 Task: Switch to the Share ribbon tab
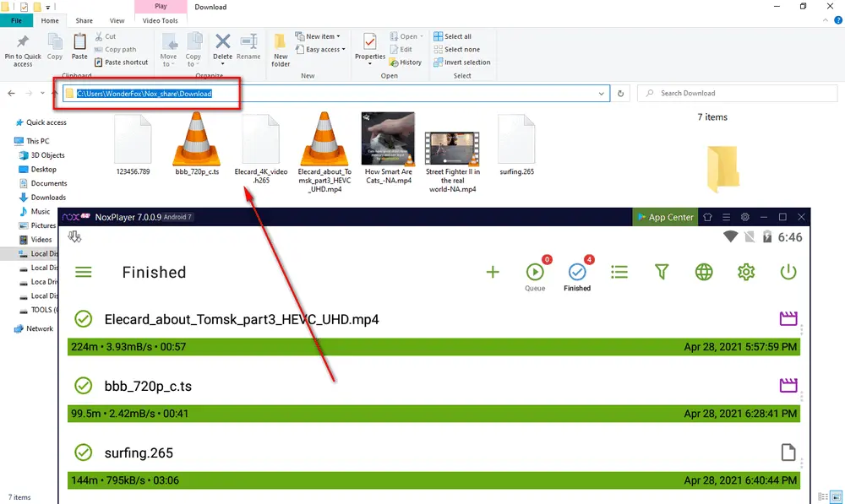(x=84, y=20)
